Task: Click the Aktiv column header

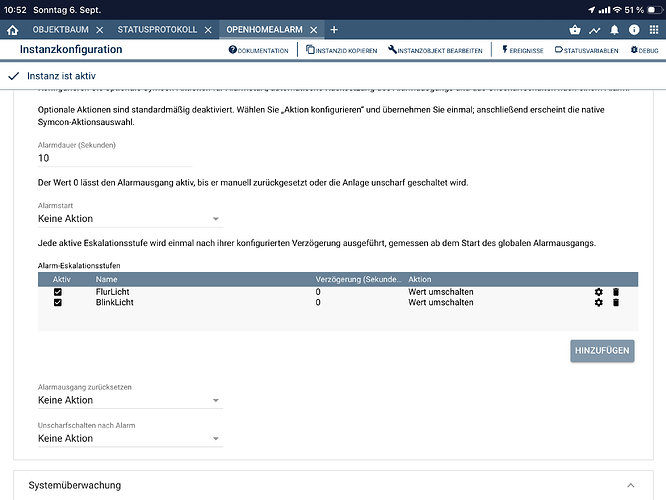Action: pos(62,280)
